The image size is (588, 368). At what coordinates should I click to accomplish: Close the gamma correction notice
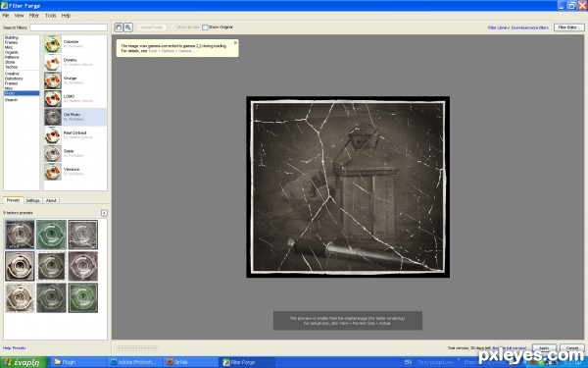pyautogui.click(x=235, y=43)
